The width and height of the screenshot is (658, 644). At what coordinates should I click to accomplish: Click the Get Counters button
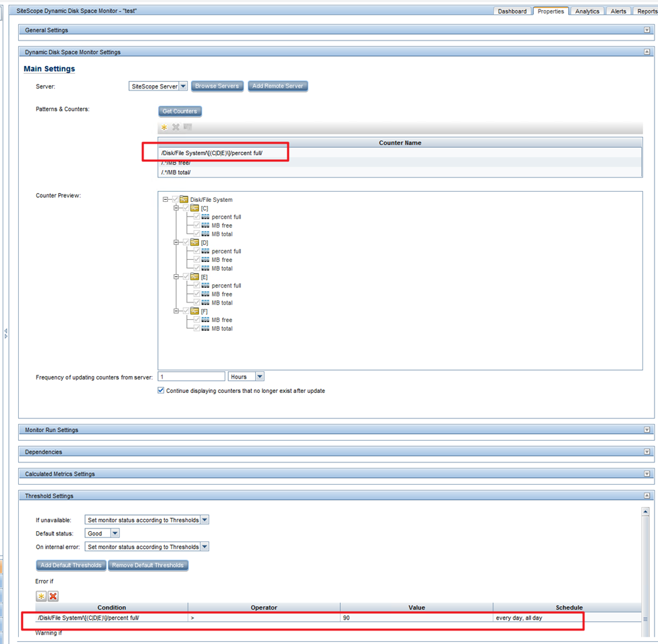[x=180, y=111]
